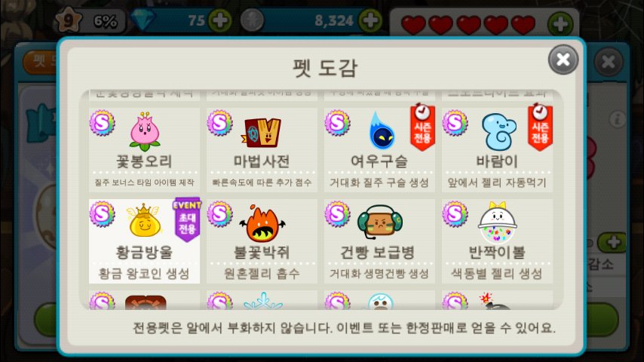Select the 꽃봉오리 flower bud pet
This screenshot has height=362, width=644.
pyautogui.click(x=144, y=150)
